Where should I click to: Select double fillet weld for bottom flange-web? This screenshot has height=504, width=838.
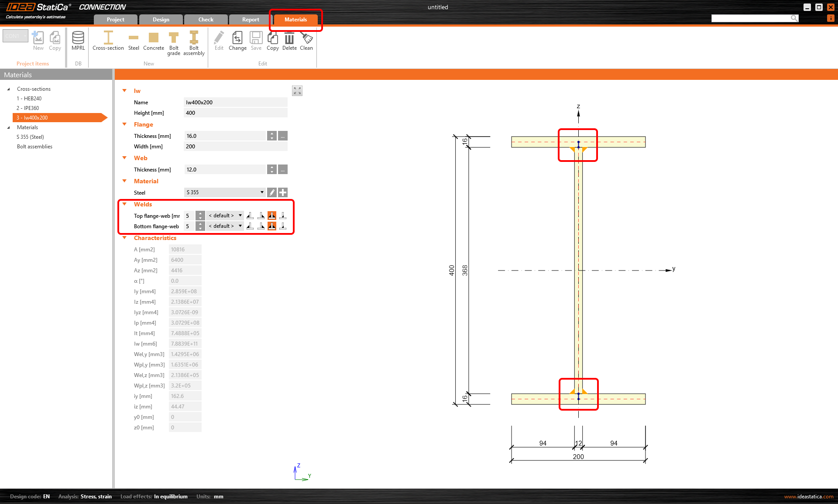(272, 226)
